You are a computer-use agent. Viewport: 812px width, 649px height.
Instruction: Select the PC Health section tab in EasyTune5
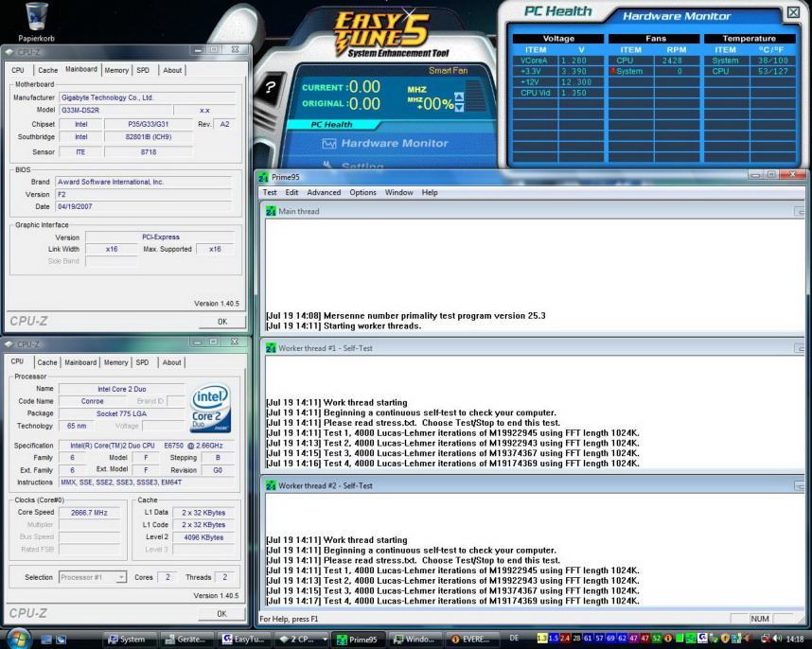click(331, 125)
